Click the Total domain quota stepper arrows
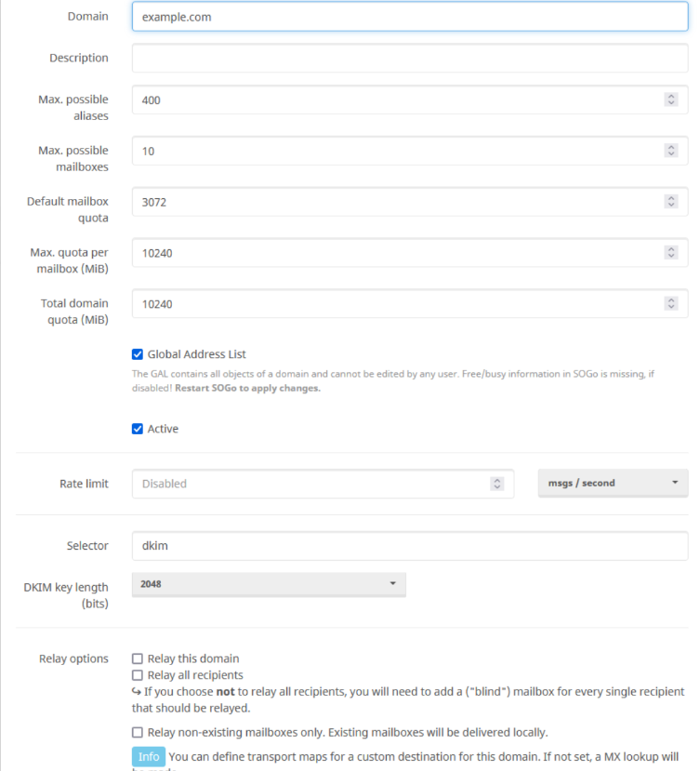 tap(670, 303)
